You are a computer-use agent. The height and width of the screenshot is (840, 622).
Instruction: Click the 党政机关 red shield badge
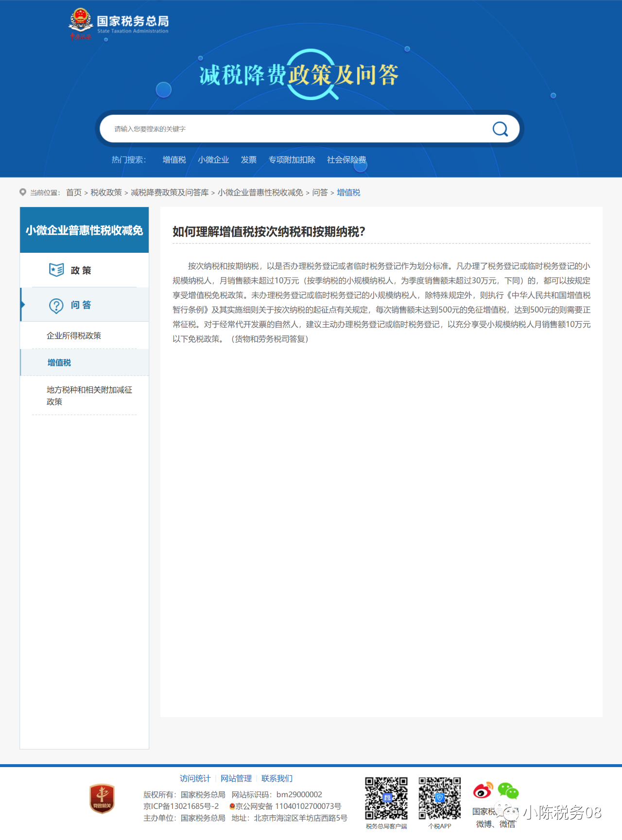(102, 799)
